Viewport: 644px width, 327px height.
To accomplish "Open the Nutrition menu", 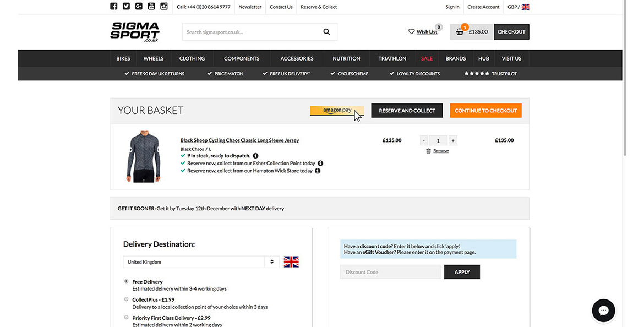I will [x=346, y=58].
